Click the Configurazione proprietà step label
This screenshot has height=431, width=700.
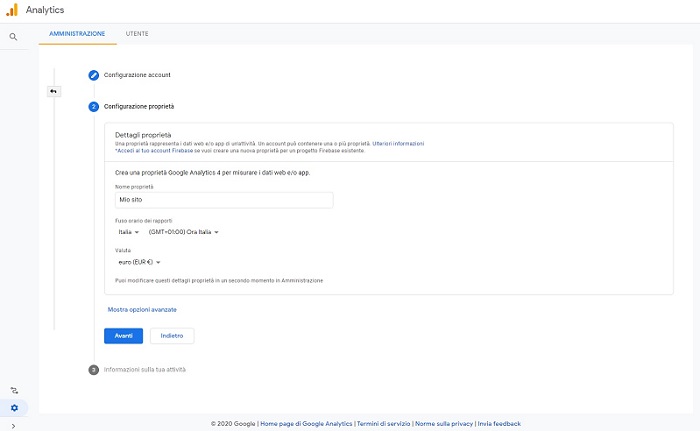(139, 107)
